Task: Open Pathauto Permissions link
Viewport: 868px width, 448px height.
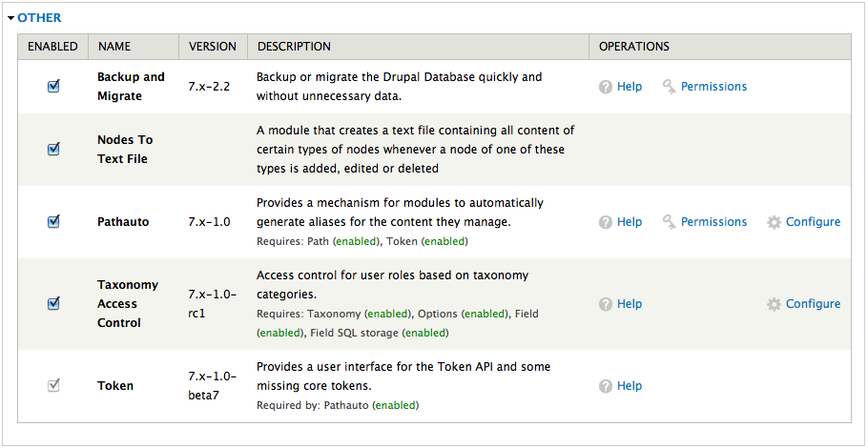Action: coord(713,222)
